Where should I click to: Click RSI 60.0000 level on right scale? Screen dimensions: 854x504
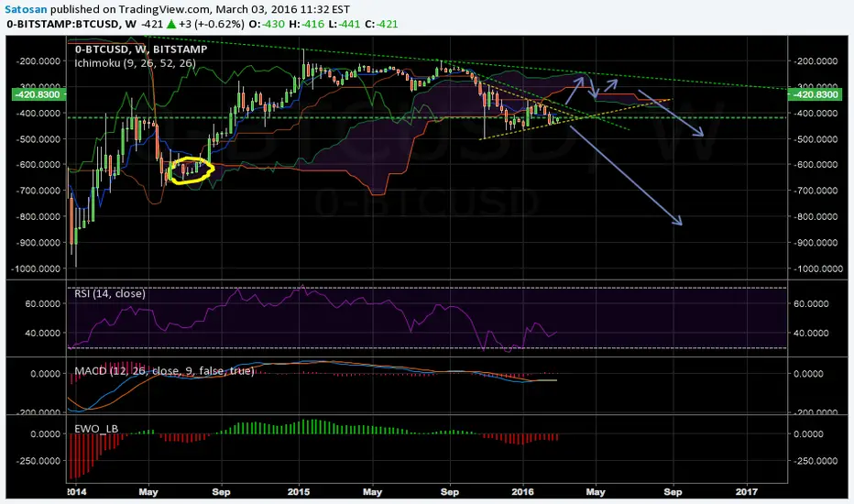click(x=812, y=304)
